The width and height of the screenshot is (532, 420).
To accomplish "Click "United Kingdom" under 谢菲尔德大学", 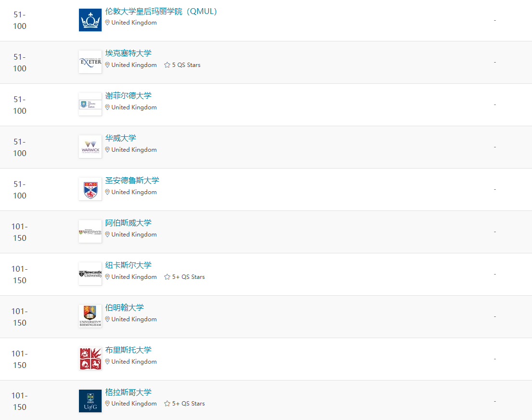I will pyautogui.click(x=134, y=107).
